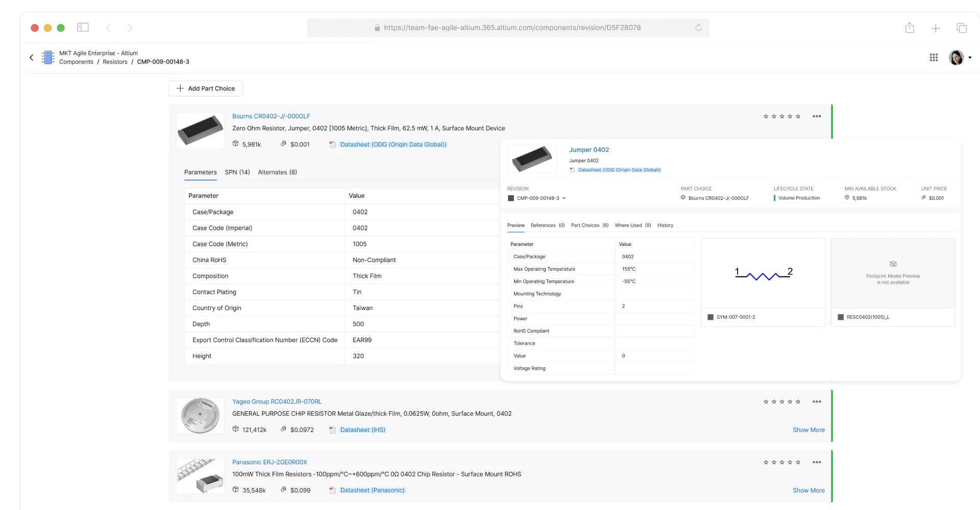Open account dropdown arrow next to avatar
980x510 pixels.
[970, 58]
